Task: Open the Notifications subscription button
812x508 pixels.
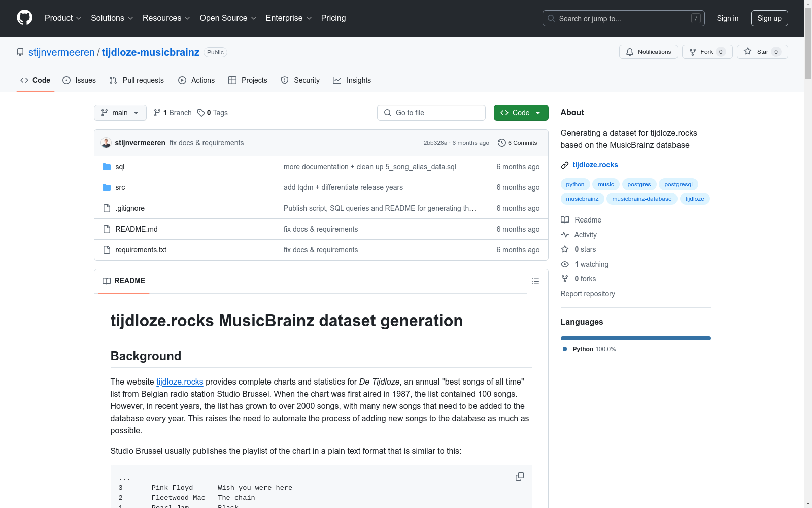Action: (x=649, y=52)
